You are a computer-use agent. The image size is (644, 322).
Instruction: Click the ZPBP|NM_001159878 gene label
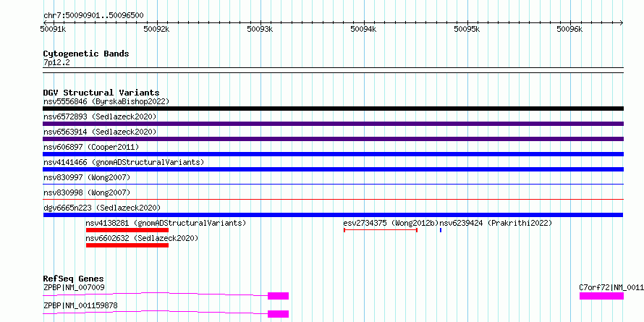coord(80,305)
